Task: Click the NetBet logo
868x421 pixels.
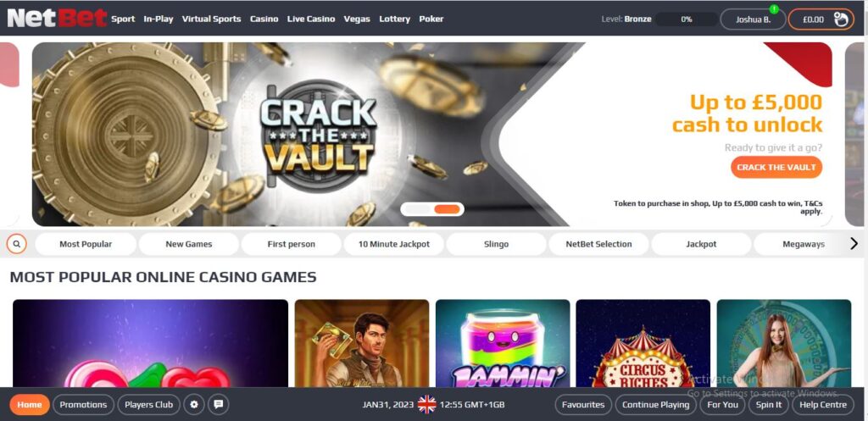Action: (x=57, y=19)
